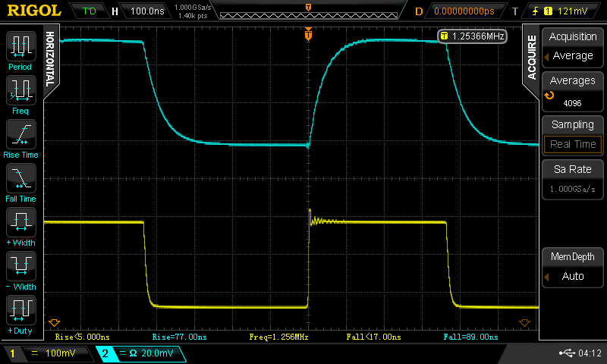Click the Fall<17.00ns measurement result
The height and width of the screenshot is (364, 607).
(x=373, y=337)
